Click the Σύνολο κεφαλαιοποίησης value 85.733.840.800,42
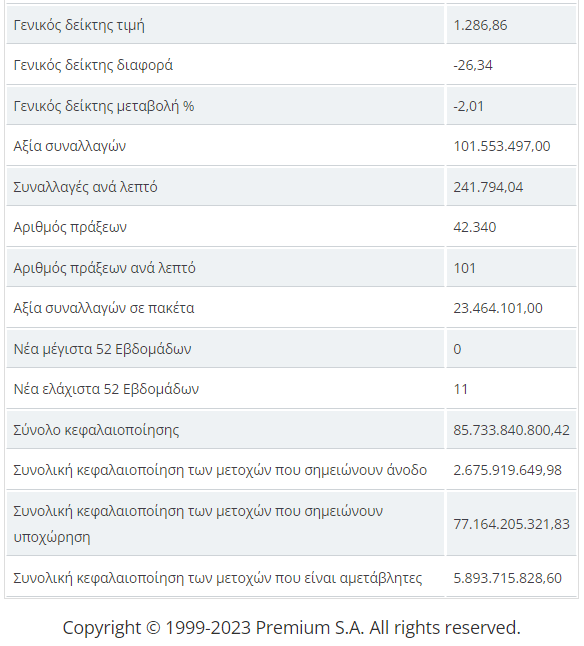This screenshot has width=584, height=646. 512,430
